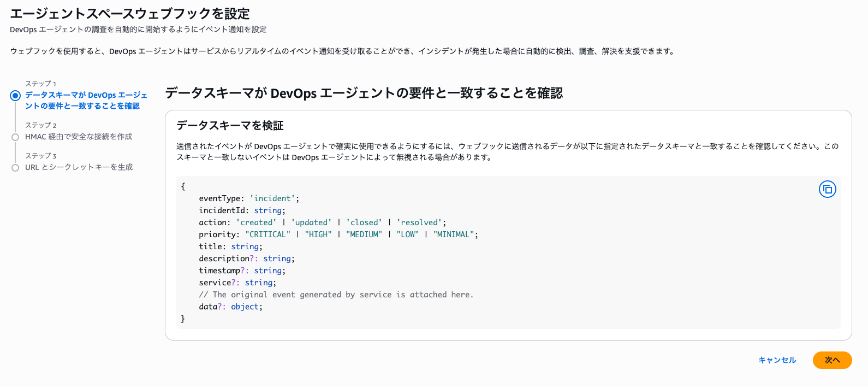Image resolution: width=868 pixels, height=387 pixels.
Task: Cancel the webhook setup with キャンセル
Action: pyautogui.click(x=777, y=360)
